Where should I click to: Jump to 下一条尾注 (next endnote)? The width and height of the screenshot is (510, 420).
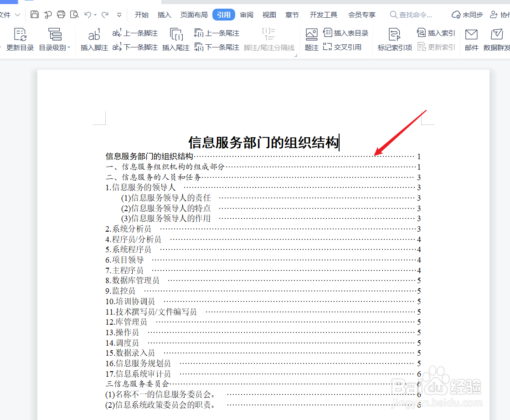tap(216, 47)
